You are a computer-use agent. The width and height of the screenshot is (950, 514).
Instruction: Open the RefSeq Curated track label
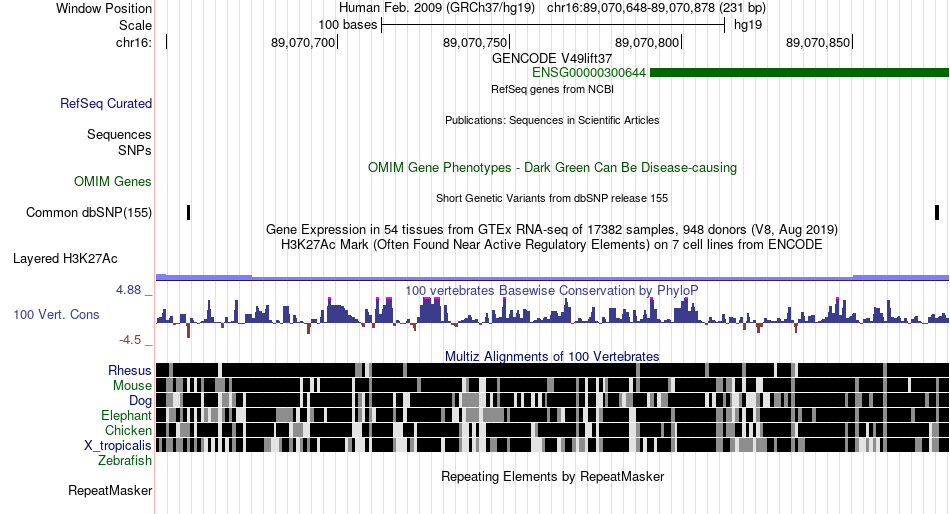point(106,104)
